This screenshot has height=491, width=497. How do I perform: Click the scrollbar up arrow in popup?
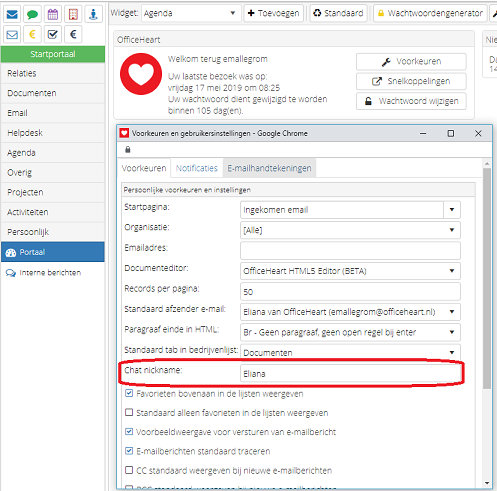pos(487,164)
